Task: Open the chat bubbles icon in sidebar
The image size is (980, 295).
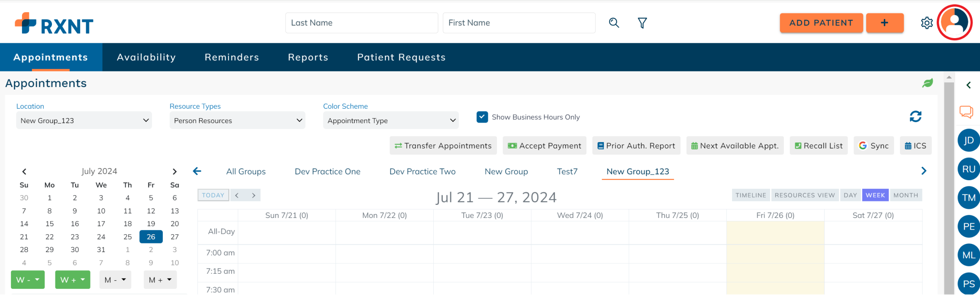Action: pyautogui.click(x=966, y=112)
